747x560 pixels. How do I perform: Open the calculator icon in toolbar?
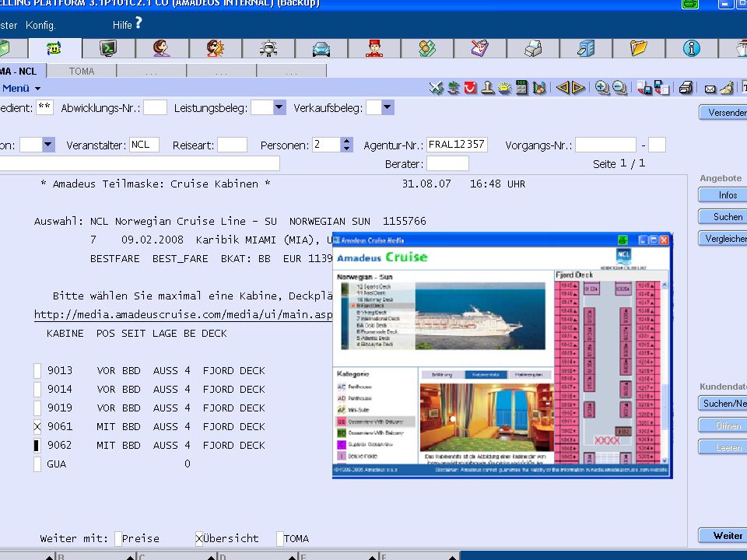coord(521,88)
